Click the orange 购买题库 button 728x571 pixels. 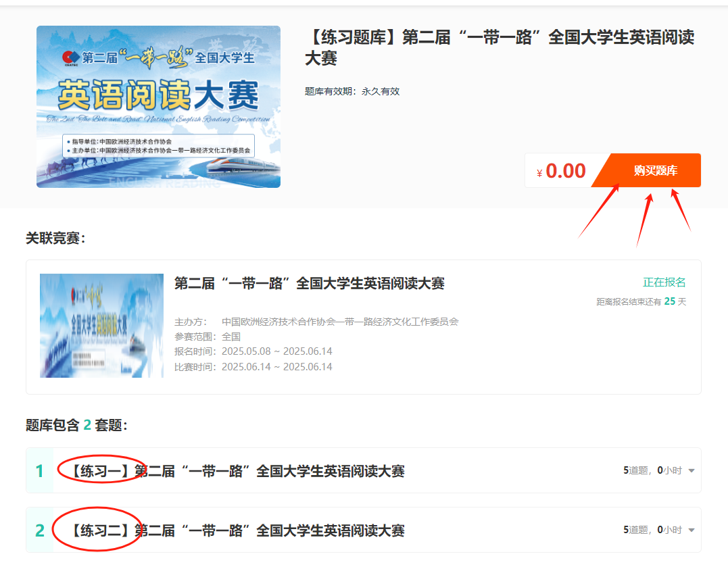[x=654, y=170]
